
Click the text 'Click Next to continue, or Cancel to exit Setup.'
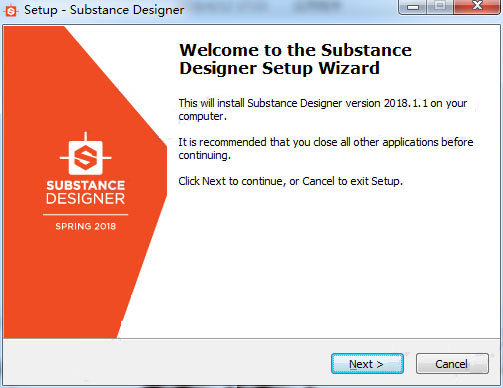pos(291,181)
